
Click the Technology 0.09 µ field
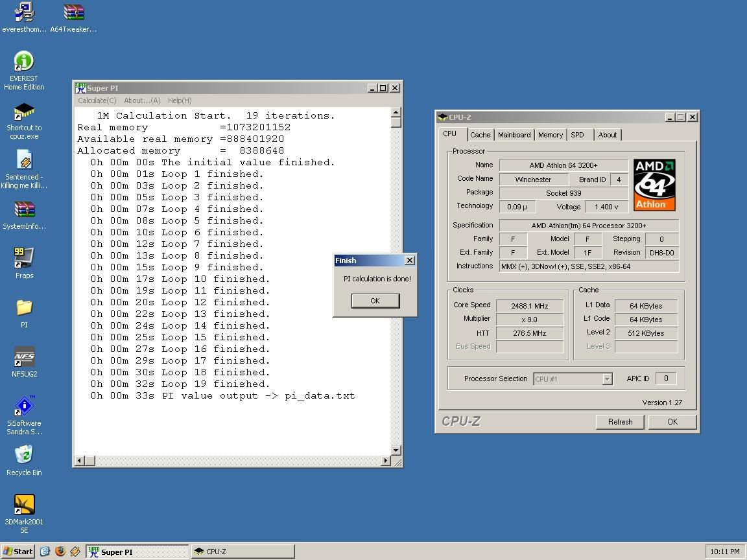coord(517,207)
